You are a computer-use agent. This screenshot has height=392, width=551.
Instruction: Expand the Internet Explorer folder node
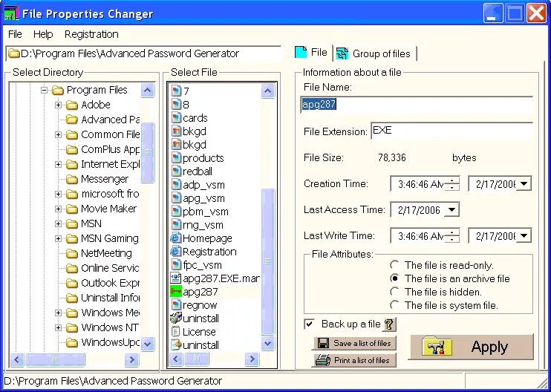point(59,164)
